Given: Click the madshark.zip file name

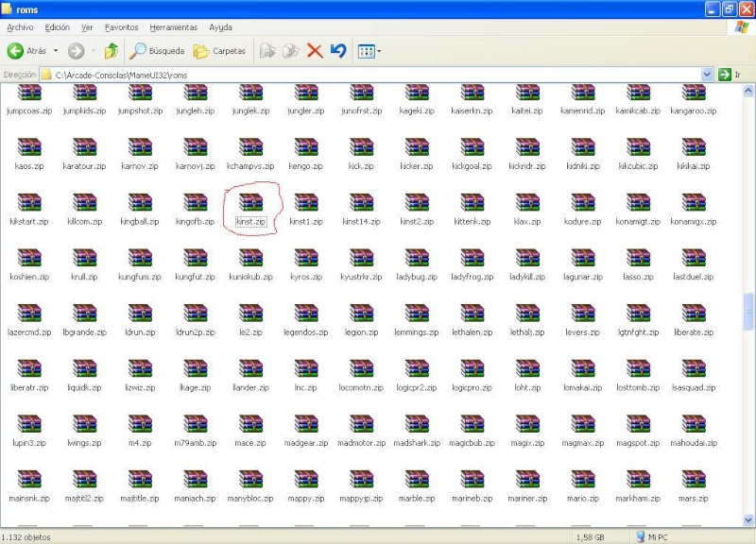Looking at the screenshot, I should 417,443.
